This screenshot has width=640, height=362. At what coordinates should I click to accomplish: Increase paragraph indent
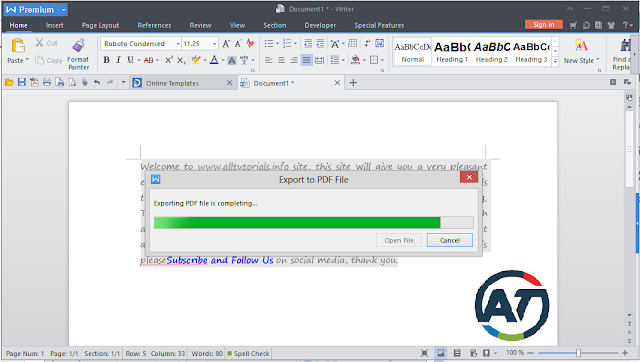point(320,43)
